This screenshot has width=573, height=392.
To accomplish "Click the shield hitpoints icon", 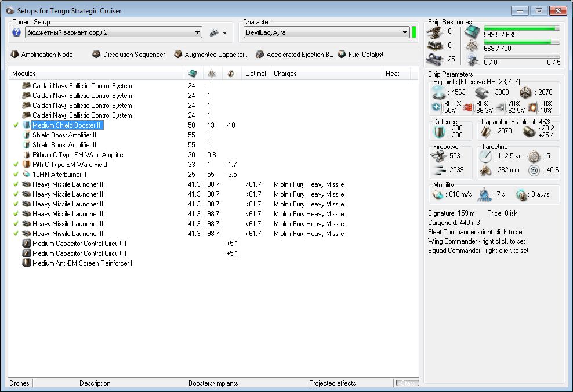I will (438, 92).
